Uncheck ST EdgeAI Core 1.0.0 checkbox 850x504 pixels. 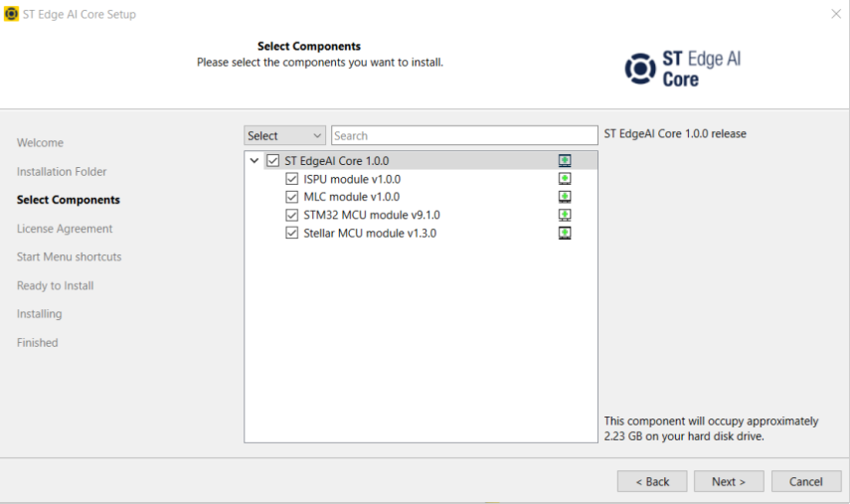272,161
